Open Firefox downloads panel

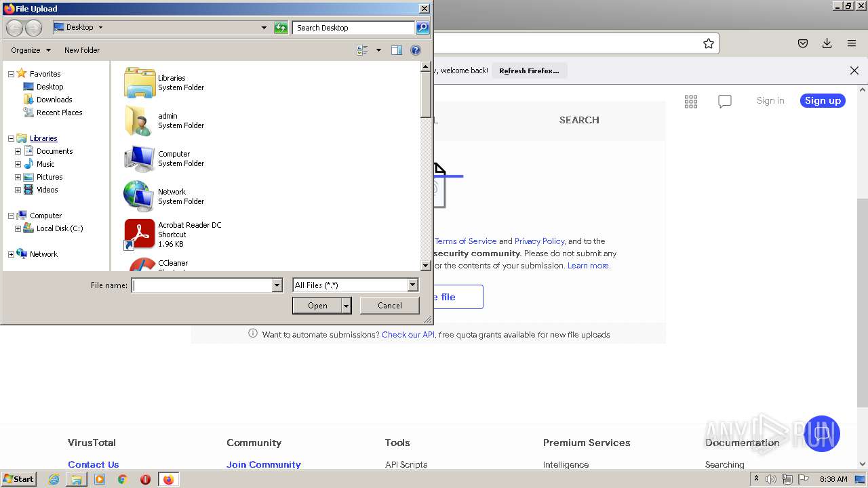[827, 43]
